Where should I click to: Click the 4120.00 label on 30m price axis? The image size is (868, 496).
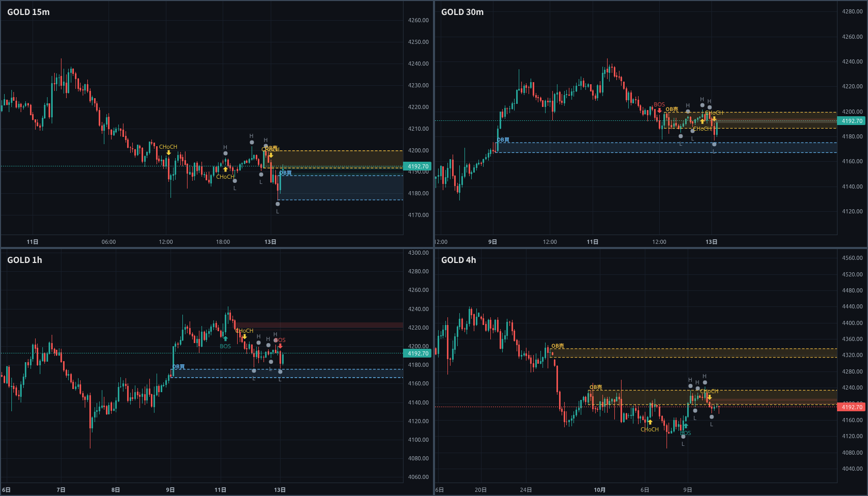[x=853, y=211]
